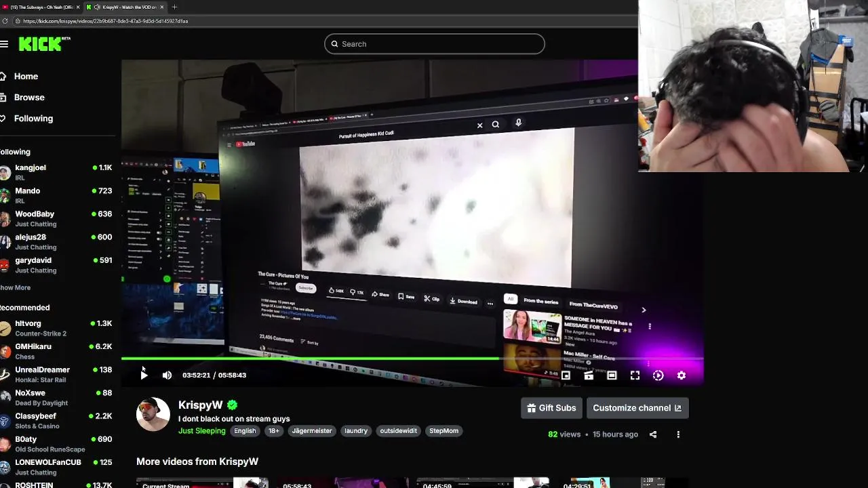Open the hamburger menu beside Kick logo

pyautogui.click(x=4, y=44)
